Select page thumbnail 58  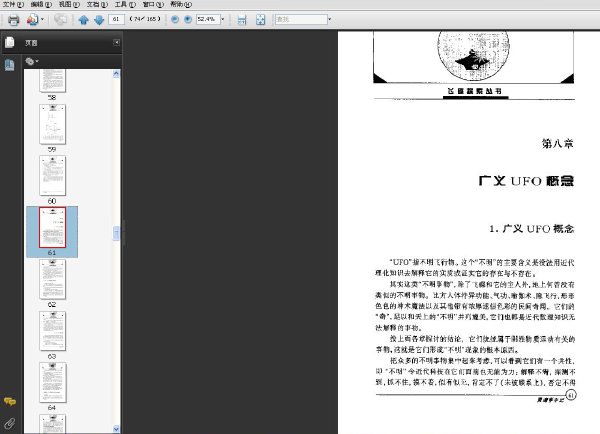click(52, 81)
